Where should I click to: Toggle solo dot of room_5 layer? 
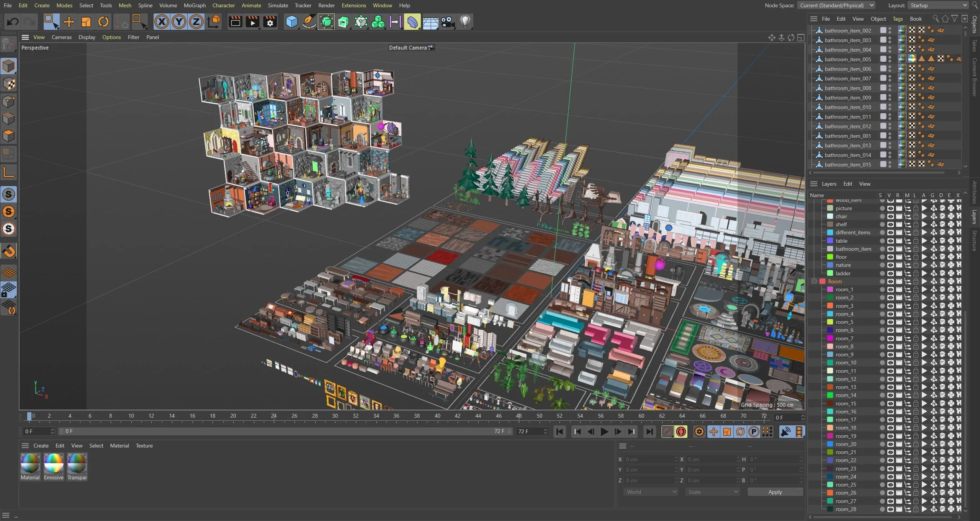point(882,322)
